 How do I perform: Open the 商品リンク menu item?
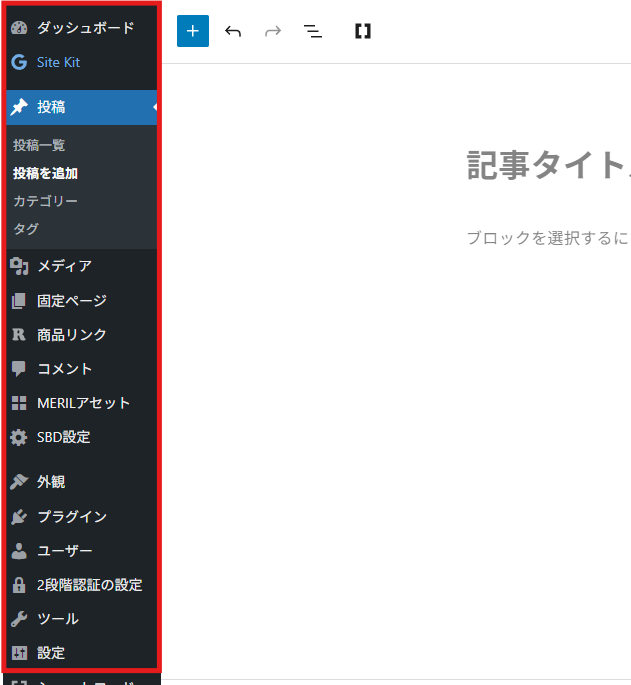point(72,335)
